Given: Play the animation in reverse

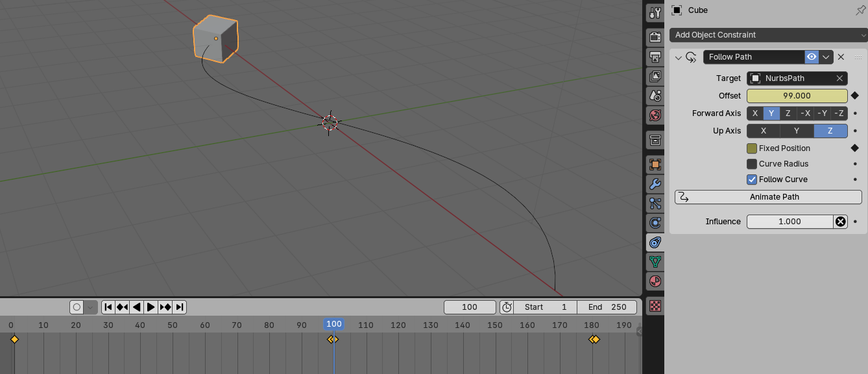Looking at the screenshot, I should tap(136, 307).
